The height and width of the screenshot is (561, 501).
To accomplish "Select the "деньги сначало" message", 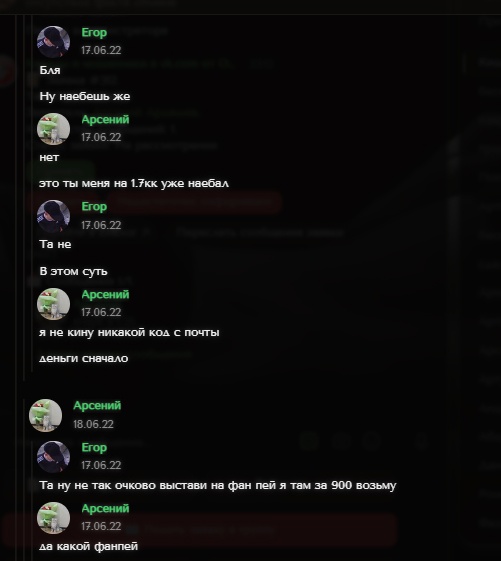I will coord(84,358).
